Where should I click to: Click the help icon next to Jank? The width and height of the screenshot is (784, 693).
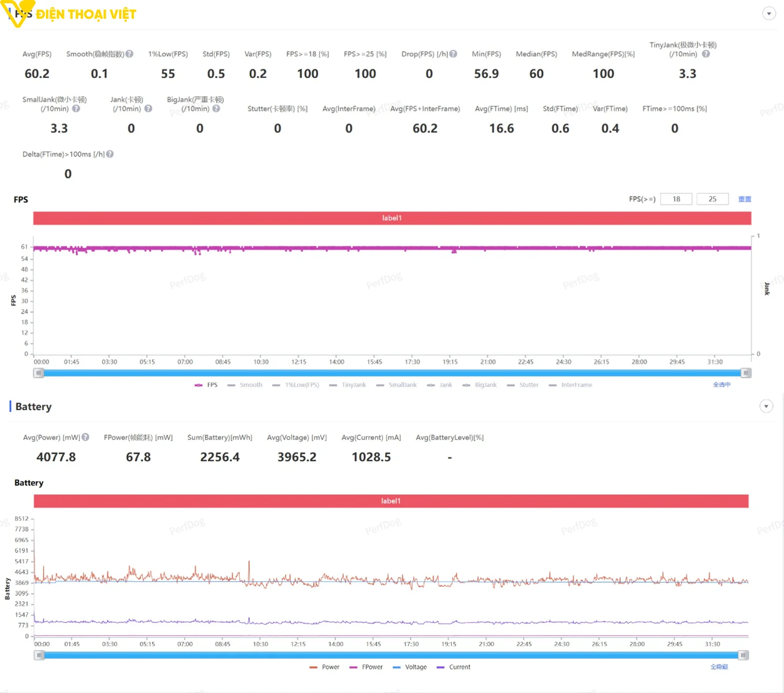148,109
